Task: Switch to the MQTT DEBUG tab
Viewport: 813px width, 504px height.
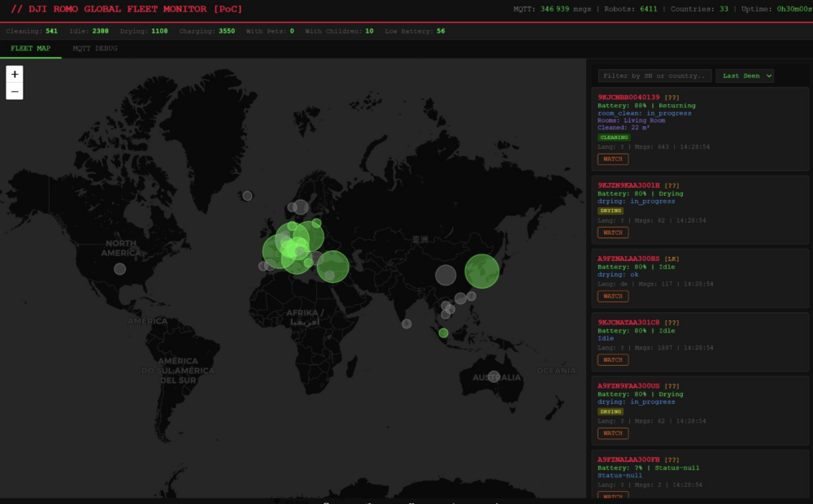Action: 95,49
